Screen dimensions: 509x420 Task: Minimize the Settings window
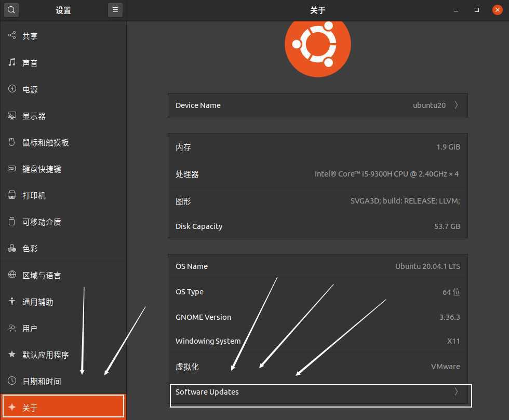tap(456, 10)
